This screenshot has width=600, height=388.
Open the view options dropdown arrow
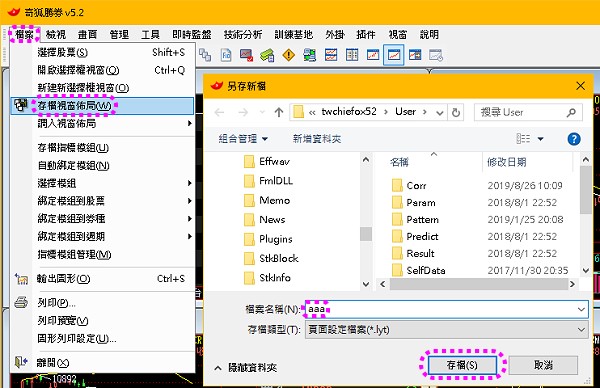(x=541, y=139)
